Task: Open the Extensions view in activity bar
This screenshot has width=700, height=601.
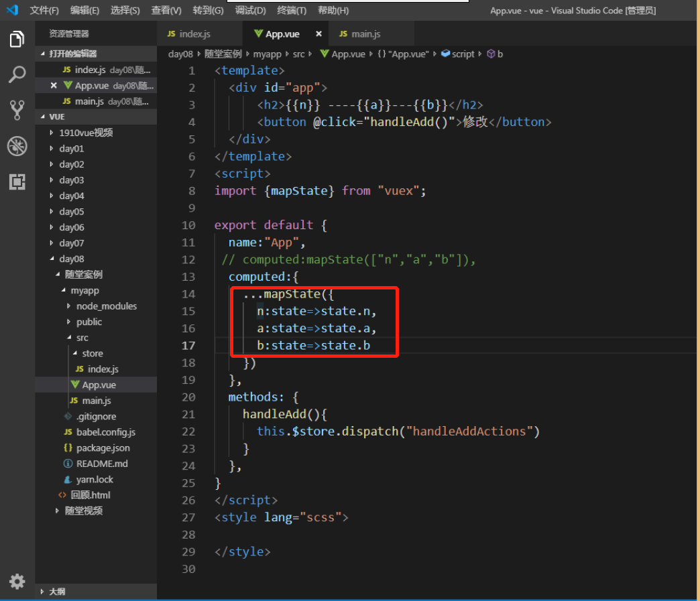Action: [17, 182]
